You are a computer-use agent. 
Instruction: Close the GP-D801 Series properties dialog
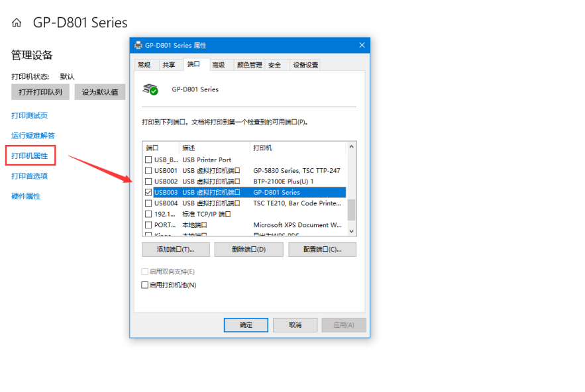pyautogui.click(x=362, y=45)
